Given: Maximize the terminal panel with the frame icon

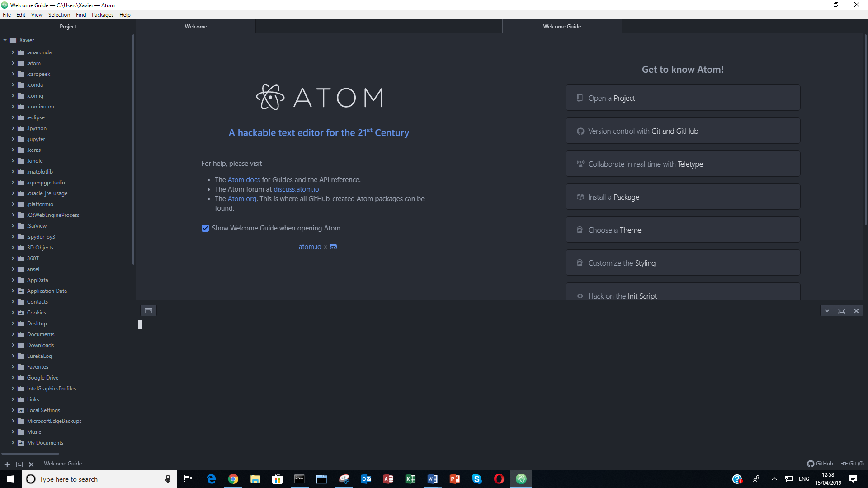Looking at the screenshot, I should point(842,310).
